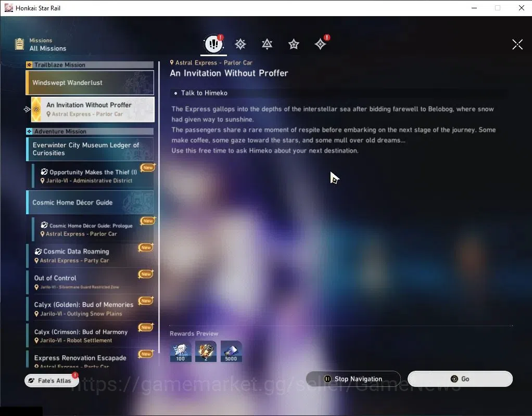Switch to the triangle-shaped mission filter tab
The width and height of the screenshot is (532, 416).
point(267,44)
